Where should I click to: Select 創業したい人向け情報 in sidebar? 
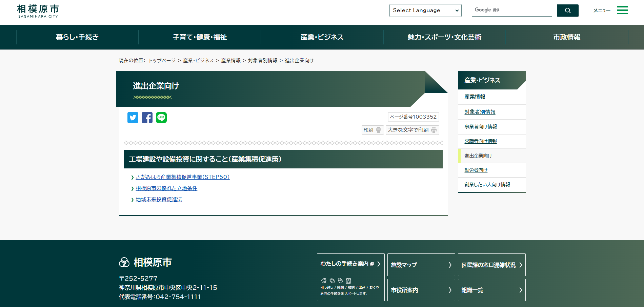coord(487,185)
